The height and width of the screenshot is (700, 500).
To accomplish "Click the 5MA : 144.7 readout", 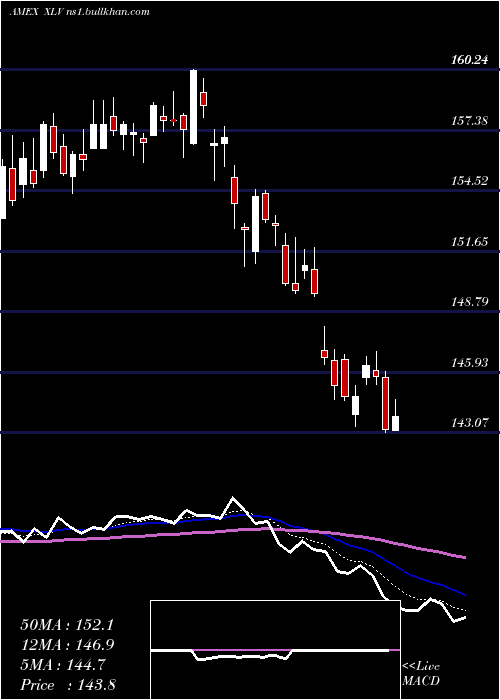I will pyautogui.click(x=63, y=665).
